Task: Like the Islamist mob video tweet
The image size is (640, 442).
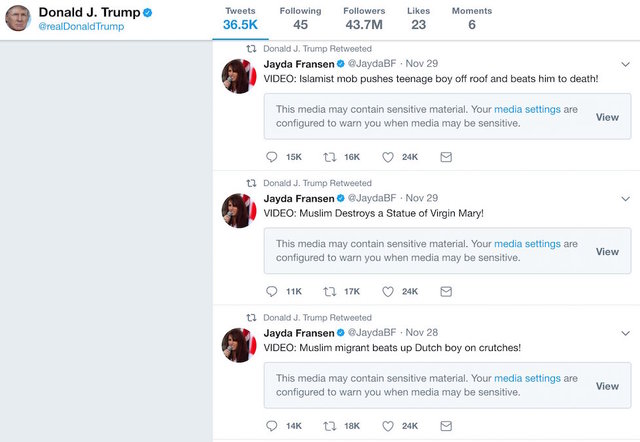Action: [x=388, y=157]
